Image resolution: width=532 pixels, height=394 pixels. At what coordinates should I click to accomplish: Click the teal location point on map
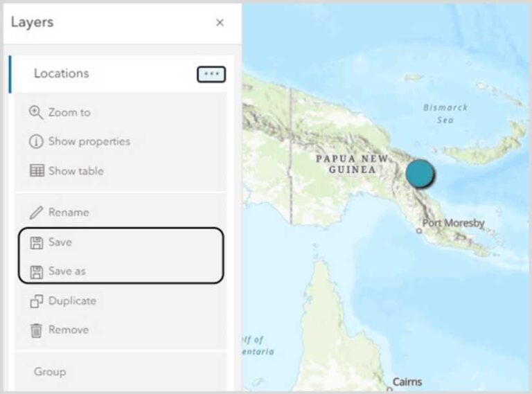click(420, 173)
